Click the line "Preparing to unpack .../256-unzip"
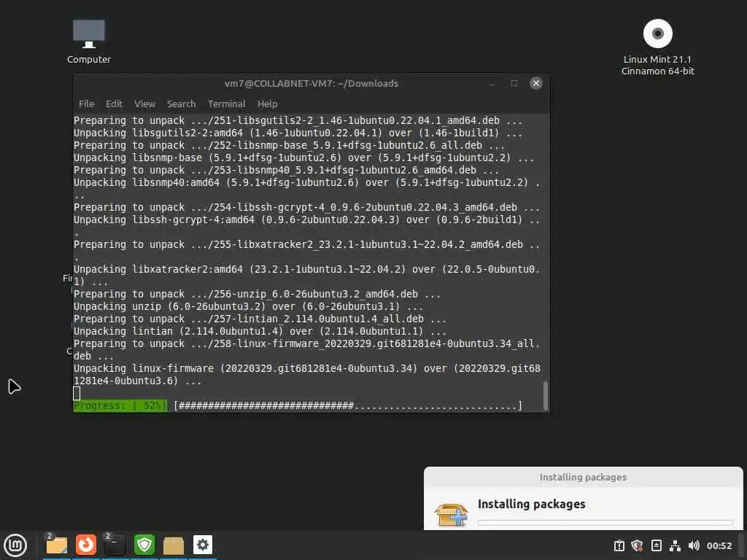747x560 pixels. pyautogui.click(x=257, y=294)
